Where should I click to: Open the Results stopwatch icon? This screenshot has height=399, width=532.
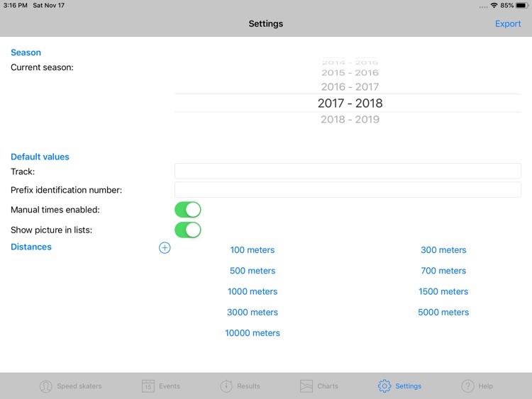coord(226,386)
